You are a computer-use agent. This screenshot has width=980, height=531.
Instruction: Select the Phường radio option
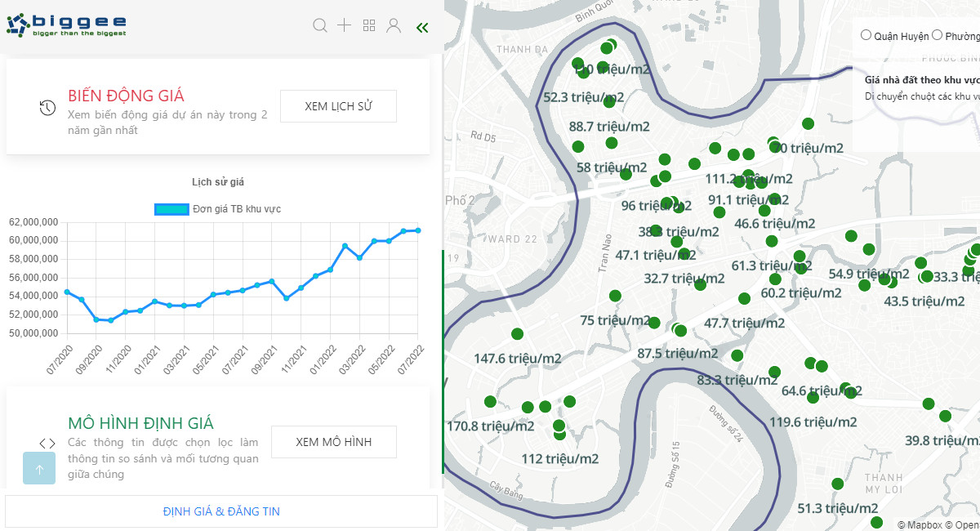(x=937, y=35)
